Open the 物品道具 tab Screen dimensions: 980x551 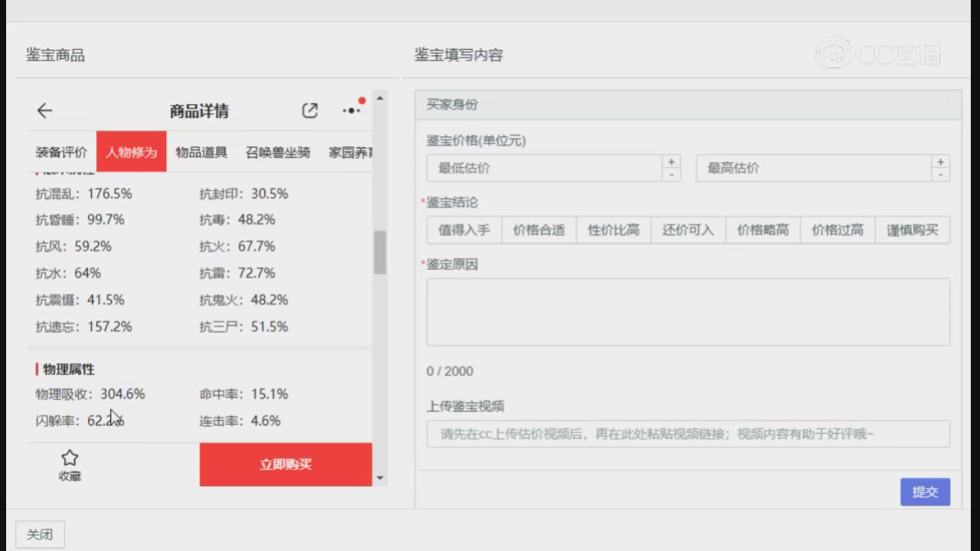point(201,152)
